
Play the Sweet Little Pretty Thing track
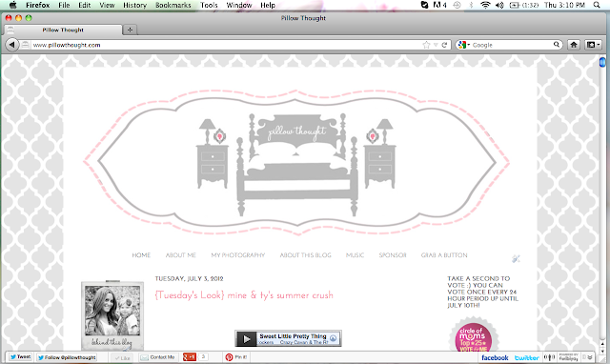click(246, 339)
